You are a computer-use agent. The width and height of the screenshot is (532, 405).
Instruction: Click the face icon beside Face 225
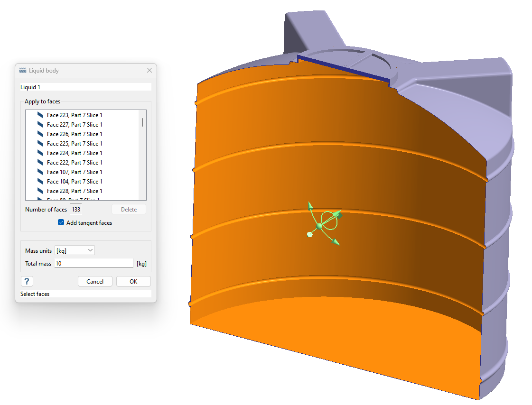click(40, 144)
